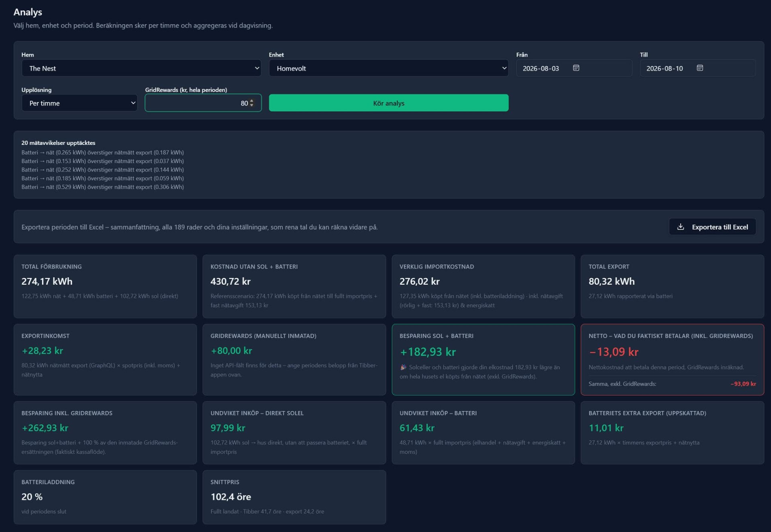771x532 pixels.
Task: Click GridRewards card value +80,00 kr
Action: click(231, 351)
